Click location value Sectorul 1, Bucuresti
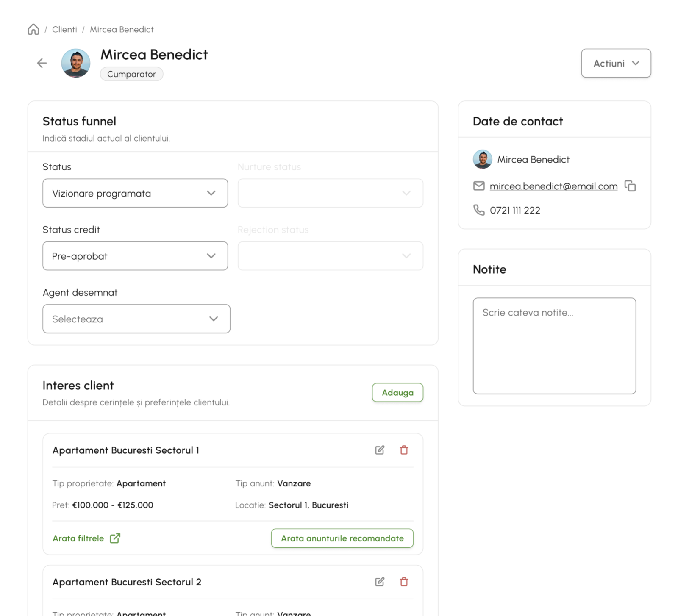This screenshot has width=678, height=616. coord(308,505)
